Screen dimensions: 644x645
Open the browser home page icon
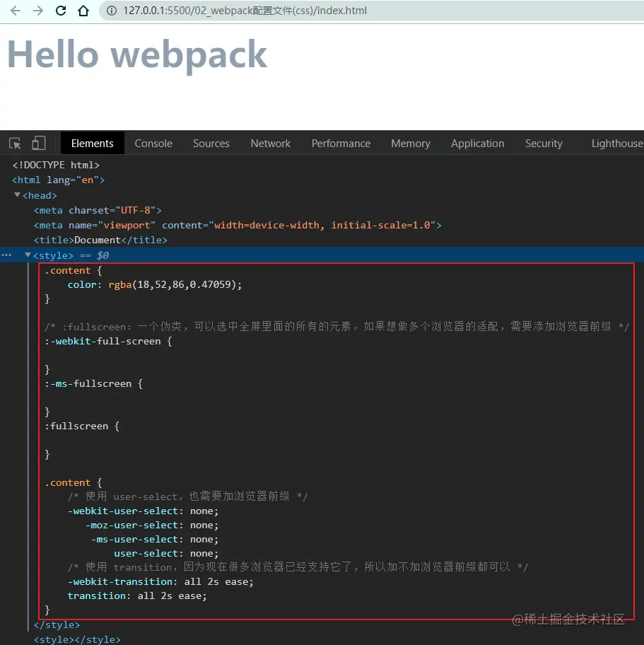(x=83, y=11)
